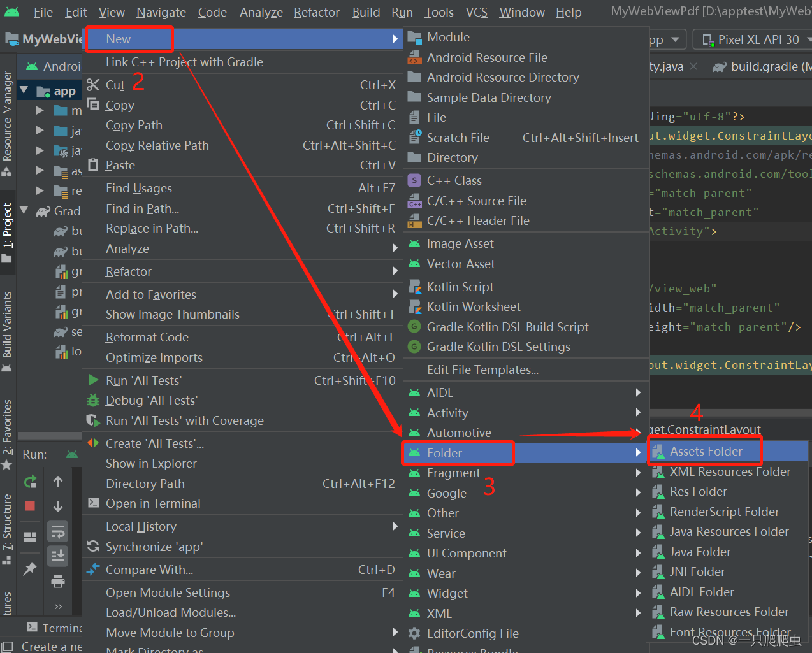
Task: Click the Cut scissors icon
Action: pos(93,85)
